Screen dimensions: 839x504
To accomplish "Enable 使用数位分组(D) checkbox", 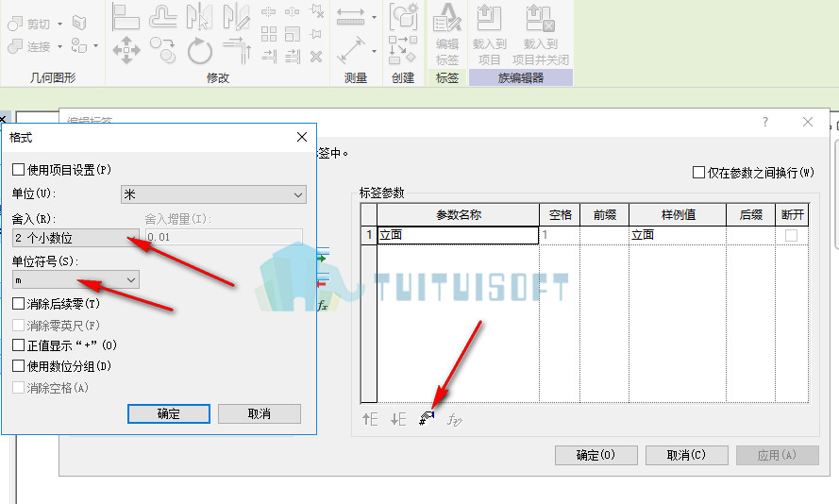I will point(18,366).
